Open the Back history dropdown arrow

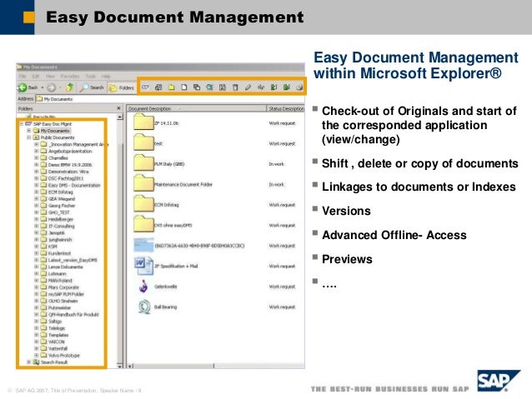pyautogui.click(x=43, y=87)
